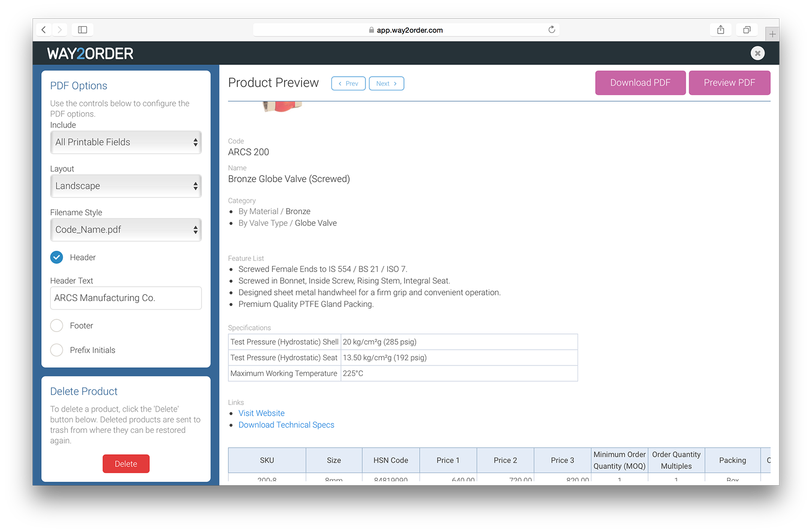Open the Layout dropdown set to Landscape
The image size is (812, 532).
pos(126,186)
